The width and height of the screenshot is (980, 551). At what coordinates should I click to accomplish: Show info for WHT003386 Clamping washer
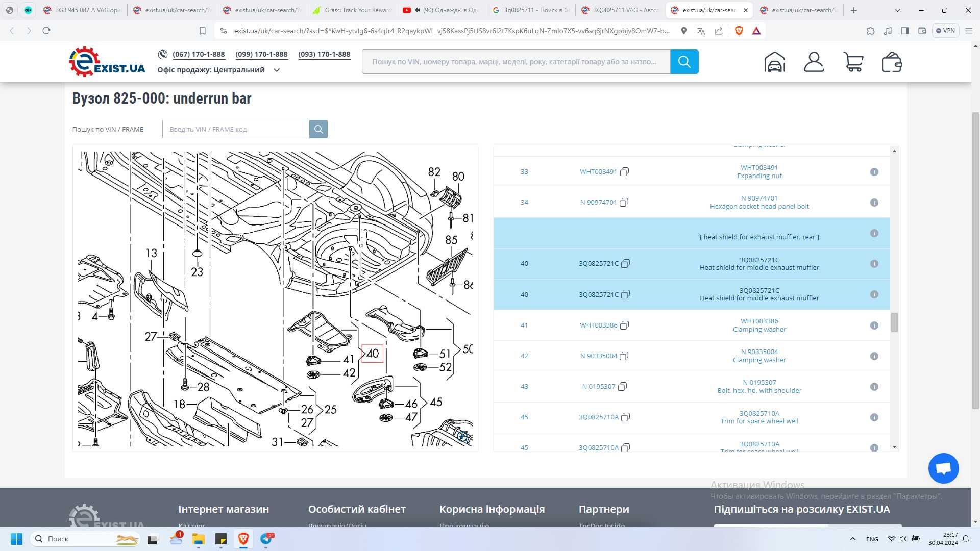click(x=874, y=325)
